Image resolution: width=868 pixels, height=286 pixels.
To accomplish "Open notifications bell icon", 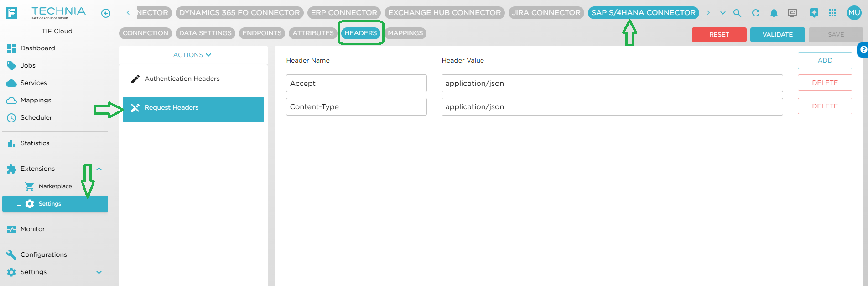I will tap(774, 13).
